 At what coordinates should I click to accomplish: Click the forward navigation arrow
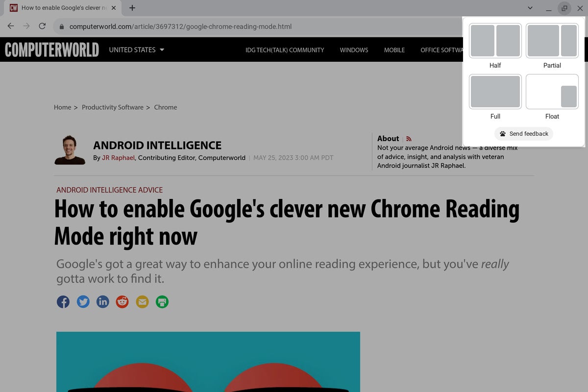click(x=26, y=26)
